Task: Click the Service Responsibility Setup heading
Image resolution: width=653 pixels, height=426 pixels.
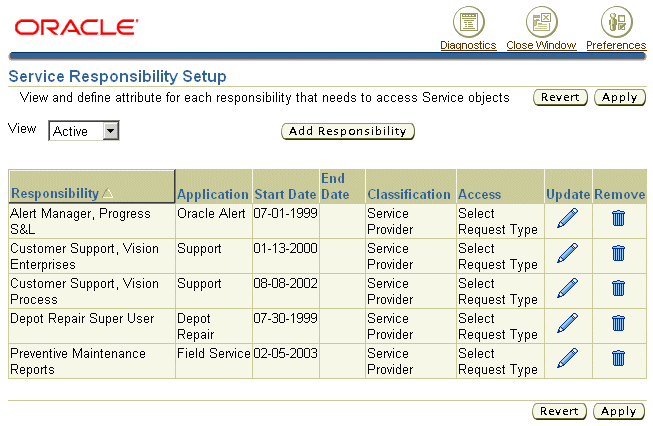Action: (117, 77)
